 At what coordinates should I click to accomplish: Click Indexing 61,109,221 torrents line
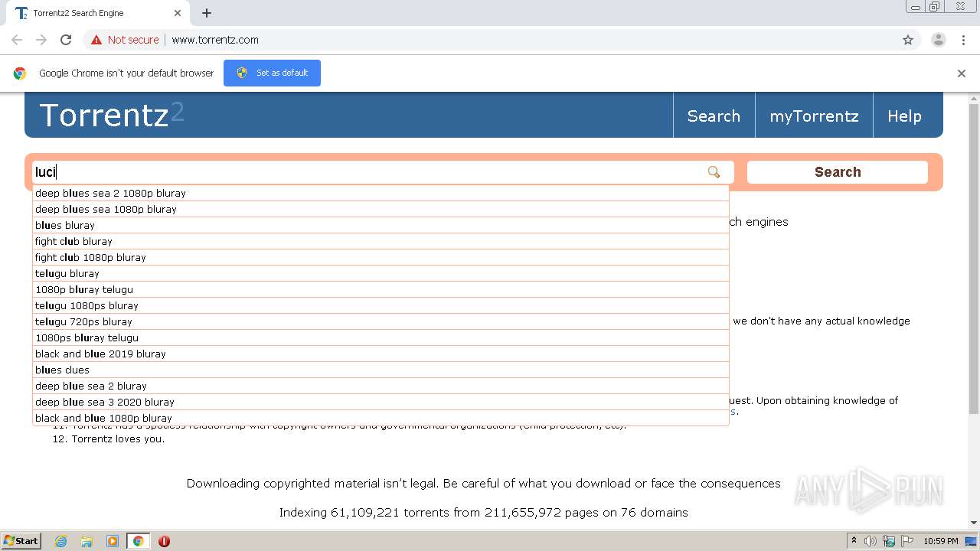coord(483,513)
